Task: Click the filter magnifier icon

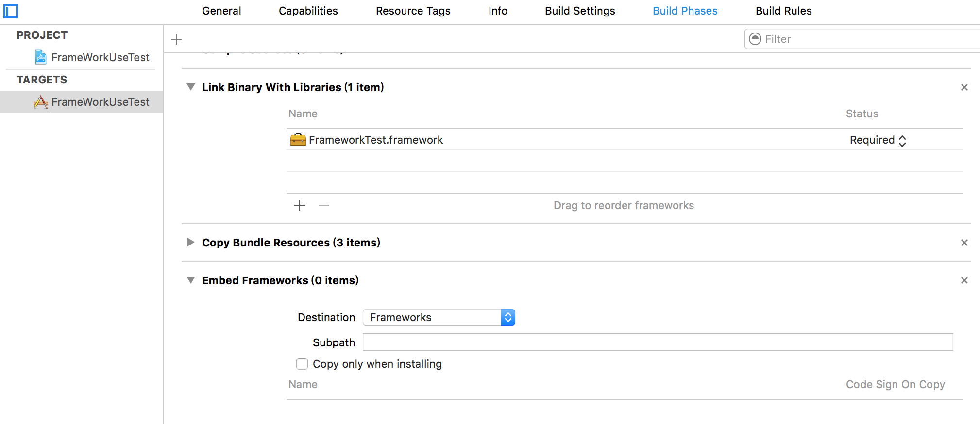Action: (755, 39)
